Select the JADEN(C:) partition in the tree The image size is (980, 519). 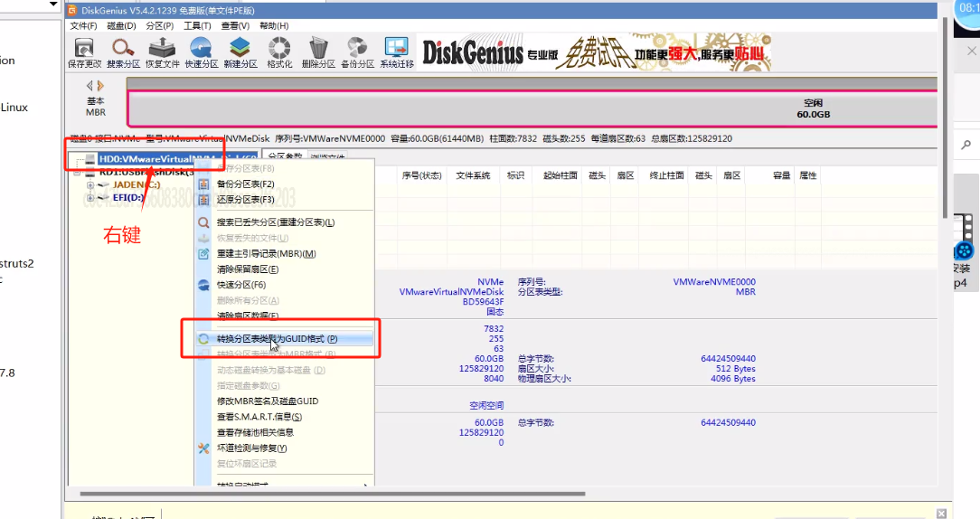coord(137,184)
